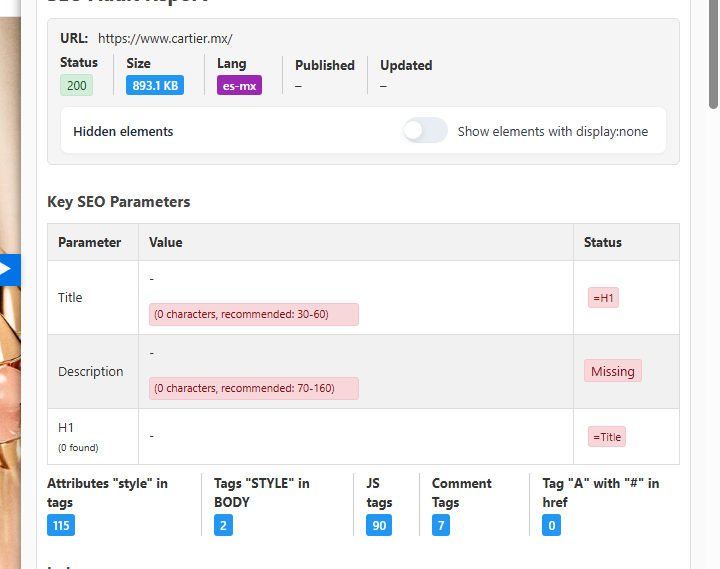The height and width of the screenshot is (569, 720).
Task: Click the =H1 status badge in Title row
Action: tap(603, 297)
